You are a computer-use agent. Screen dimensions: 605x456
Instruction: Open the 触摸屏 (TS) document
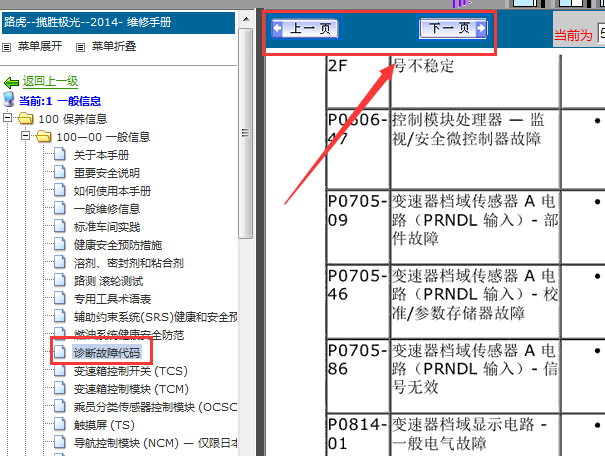point(104,425)
